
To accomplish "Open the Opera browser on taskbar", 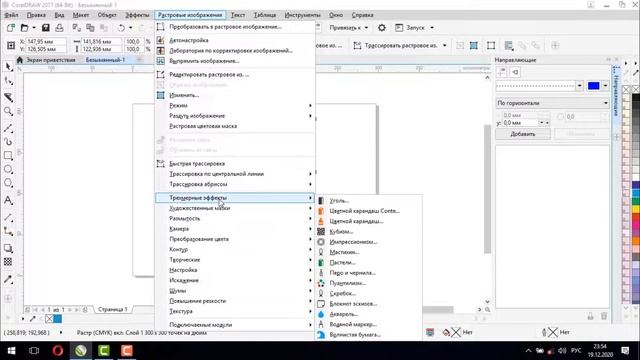I will tap(58, 351).
